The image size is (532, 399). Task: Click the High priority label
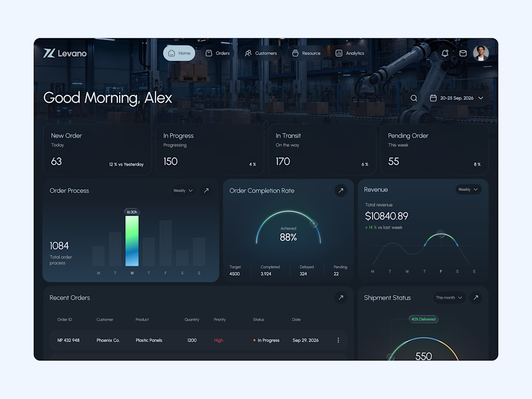219,340
